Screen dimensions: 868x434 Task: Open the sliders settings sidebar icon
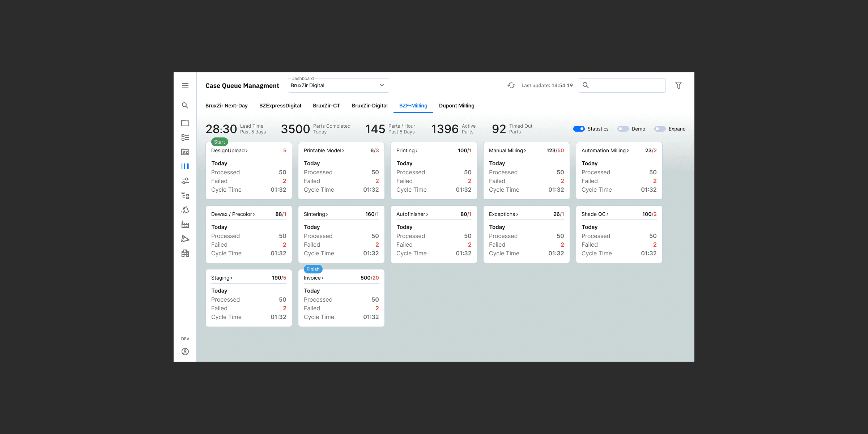tap(185, 181)
